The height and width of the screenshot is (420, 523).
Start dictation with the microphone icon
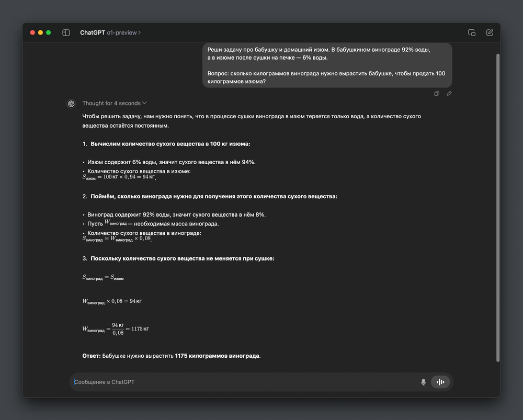tap(423, 382)
